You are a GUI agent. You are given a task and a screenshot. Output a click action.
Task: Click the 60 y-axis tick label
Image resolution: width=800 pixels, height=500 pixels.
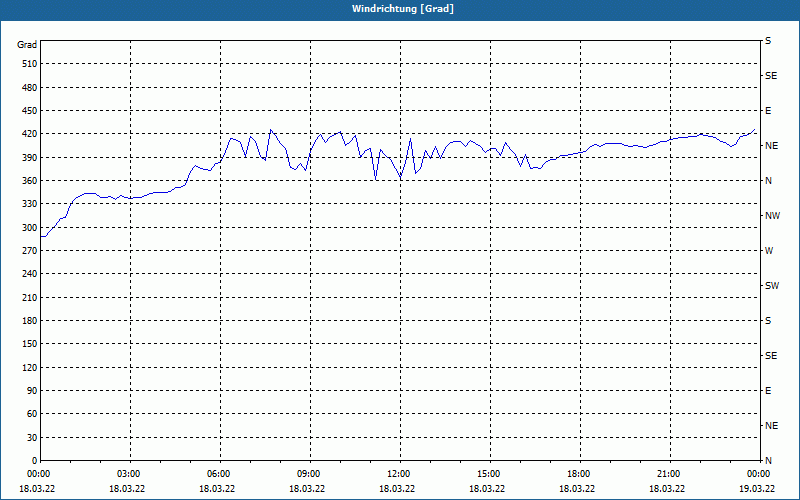coord(32,414)
